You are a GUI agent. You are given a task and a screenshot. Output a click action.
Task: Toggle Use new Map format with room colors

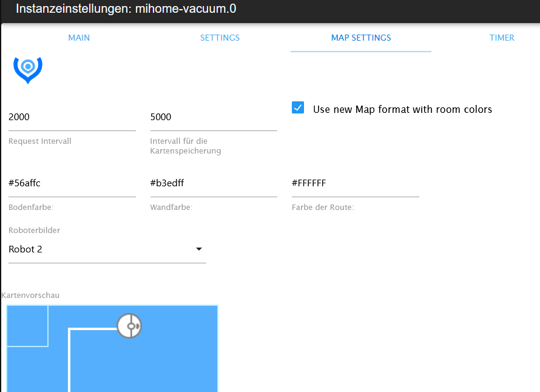click(x=298, y=108)
